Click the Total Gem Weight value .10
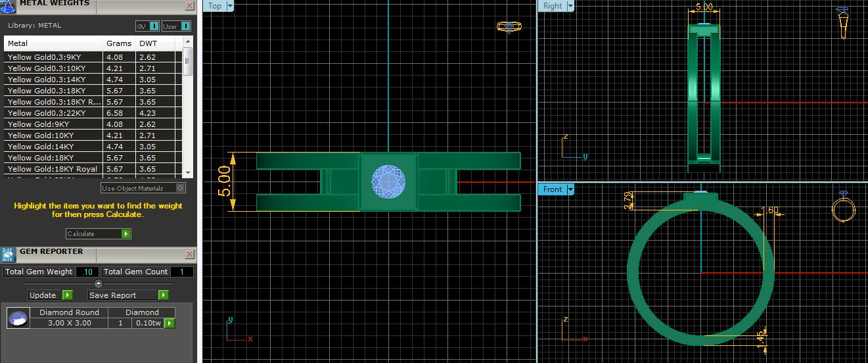Image resolution: width=868 pixels, height=363 pixels. 87,272
